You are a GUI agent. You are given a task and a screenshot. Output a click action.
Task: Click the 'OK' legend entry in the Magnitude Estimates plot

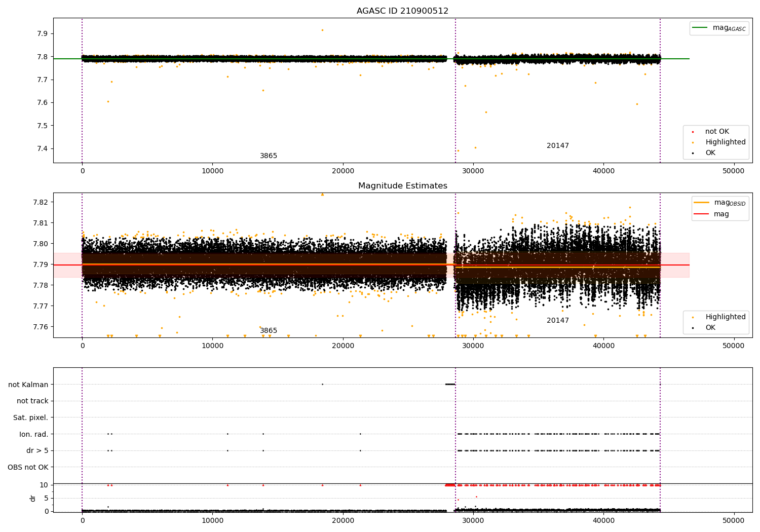(710, 328)
